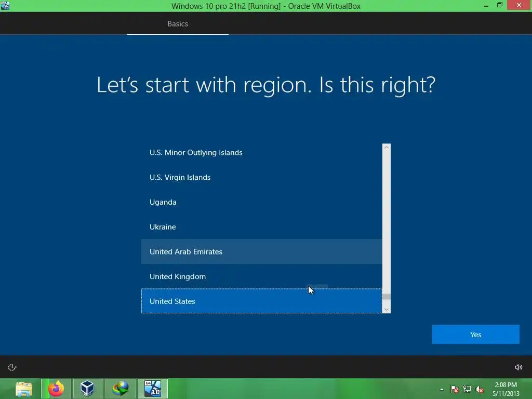Click the Ease of Access icon
This screenshot has width=532, height=399.
click(12, 367)
